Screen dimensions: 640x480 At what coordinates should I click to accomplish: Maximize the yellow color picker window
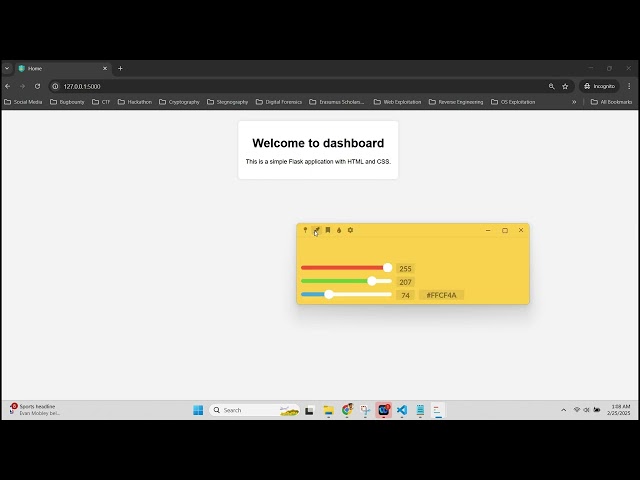pos(505,231)
